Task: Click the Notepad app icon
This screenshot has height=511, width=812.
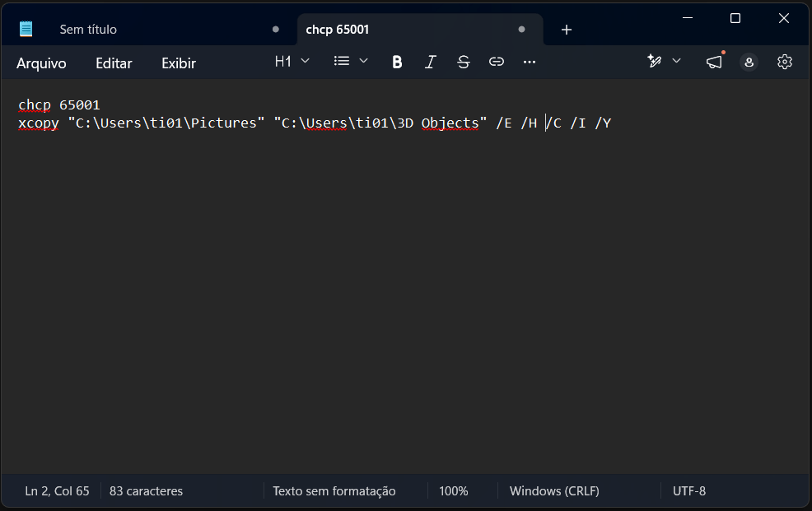Action: (26, 29)
